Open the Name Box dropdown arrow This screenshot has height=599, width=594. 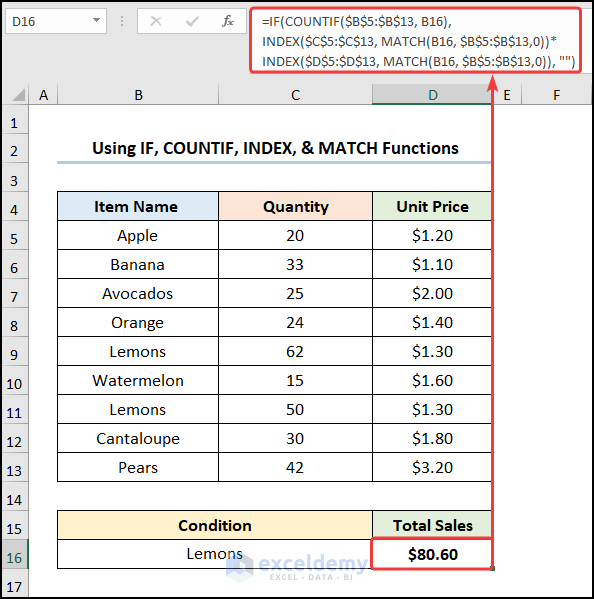96,21
